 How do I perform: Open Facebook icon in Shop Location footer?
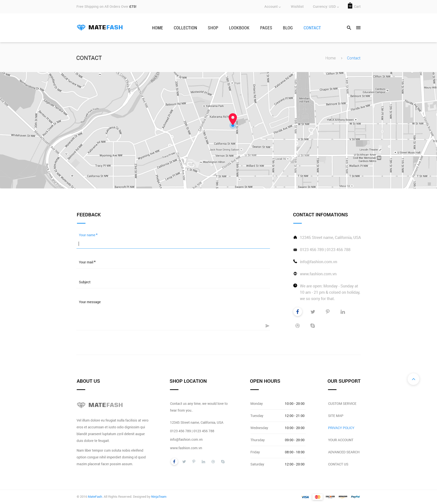tap(174, 462)
